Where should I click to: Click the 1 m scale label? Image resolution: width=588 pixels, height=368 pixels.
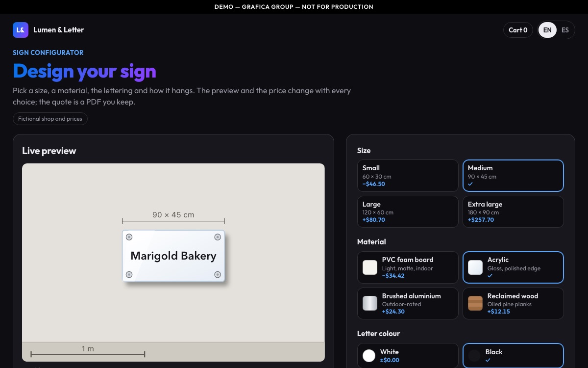[88, 349]
